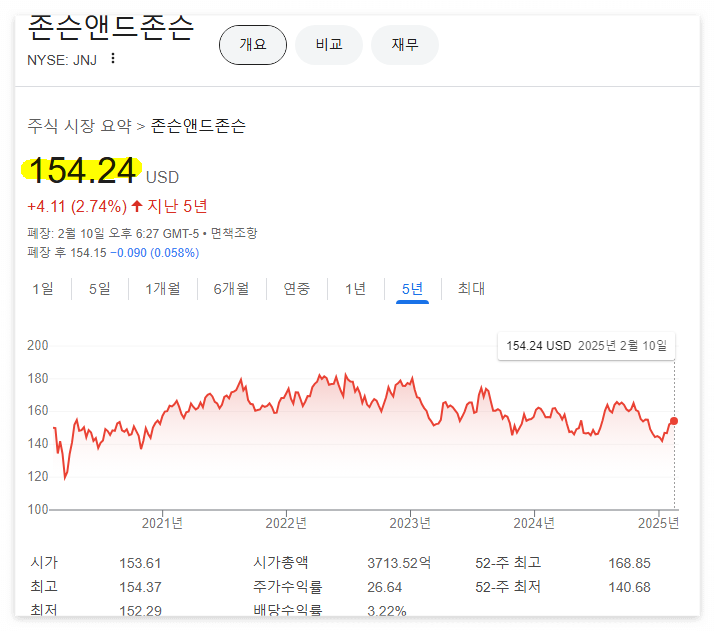Click the NYSE: JNJ ticker label

tap(62, 60)
